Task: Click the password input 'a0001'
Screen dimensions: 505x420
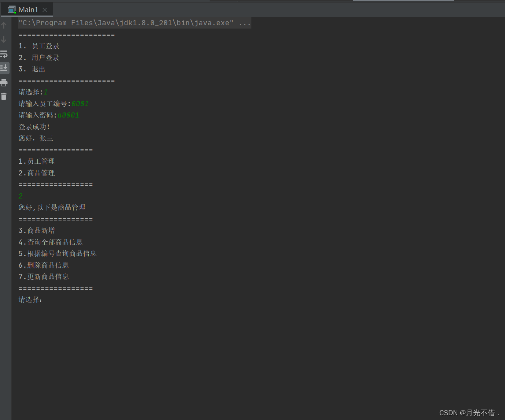Action: pyautogui.click(x=68, y=115)
